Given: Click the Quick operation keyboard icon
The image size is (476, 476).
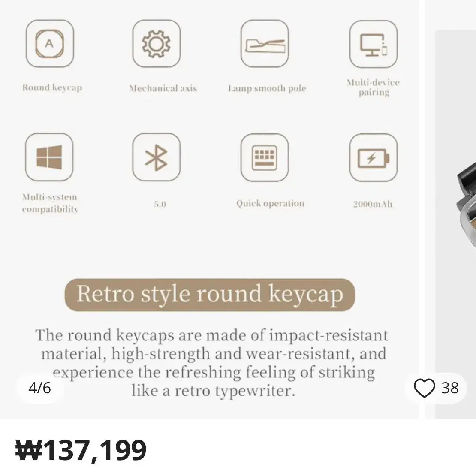Looking at the screenshot, I should coord(265,157).
